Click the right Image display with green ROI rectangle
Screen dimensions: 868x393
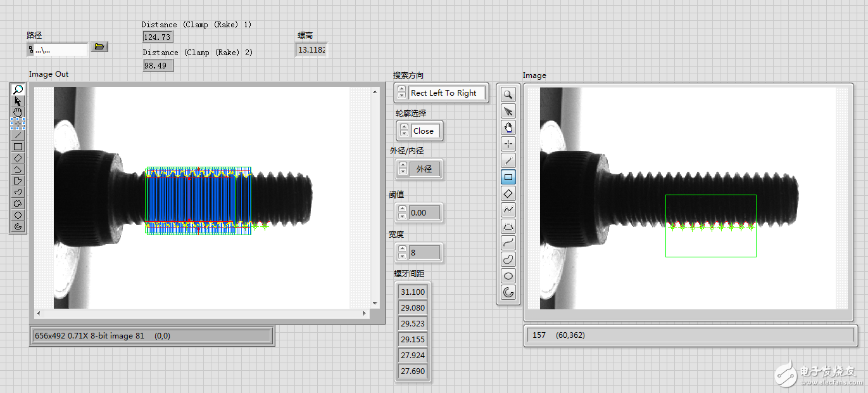click(x=688, y=198)
